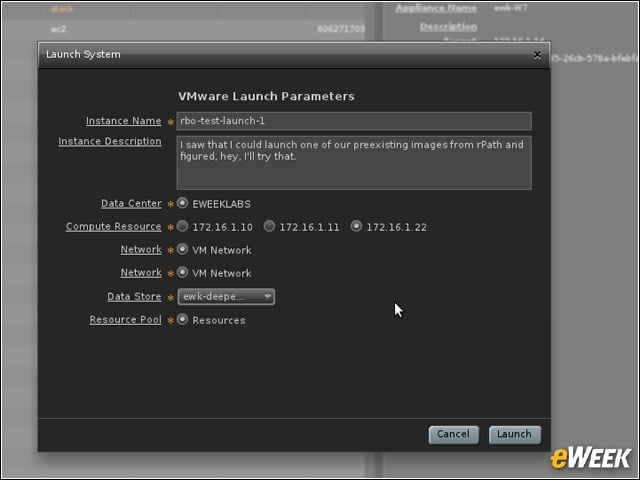The width and height of the screenshot is (640, 480).
Task: Select VM Network radio in second Network row
Action: (182, 272)
